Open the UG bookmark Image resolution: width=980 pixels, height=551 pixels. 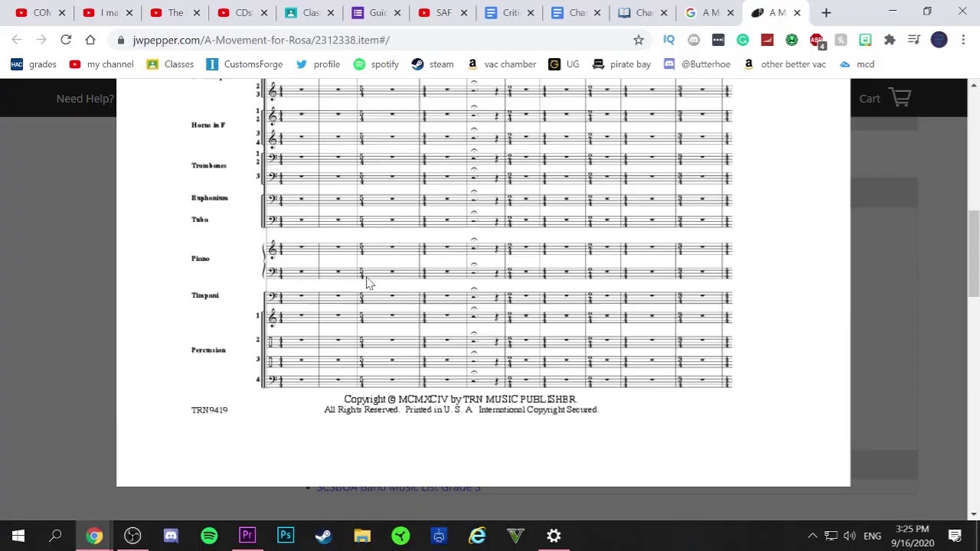pyautogui.click(x=564, y=64)
